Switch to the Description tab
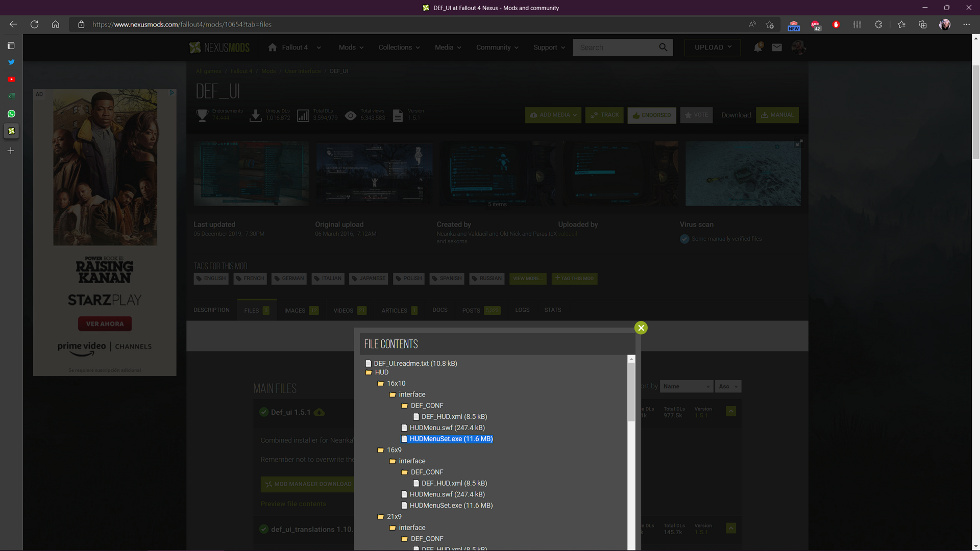 (x=211, y=310)
